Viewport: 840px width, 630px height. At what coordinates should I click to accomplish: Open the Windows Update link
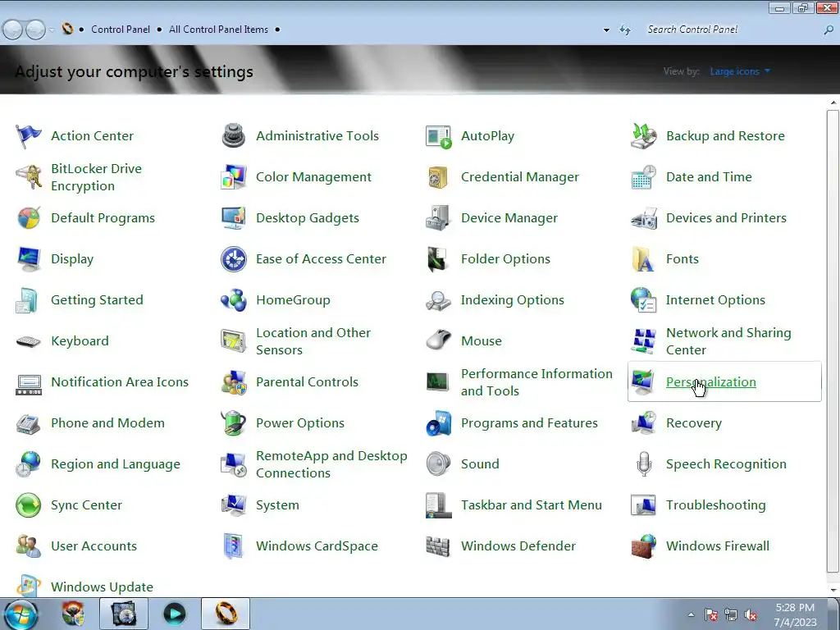pyautogui.click(x=102, y=587)
